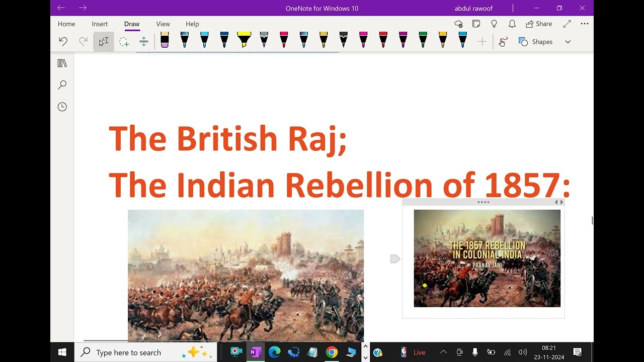Image resolution: width=644 pixels, height=362 pixels.
Task: Toggle the microphone tray icon
Action: pyautogui.click(x=475, y=352)
